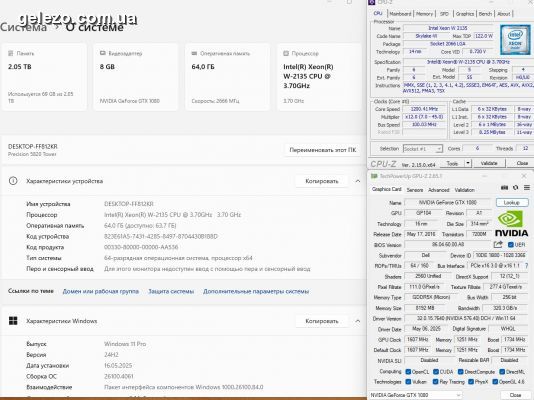Click the Specification field in CPU-Z
The height and width of the screenshot is (400, 534).
click(468, 62)
